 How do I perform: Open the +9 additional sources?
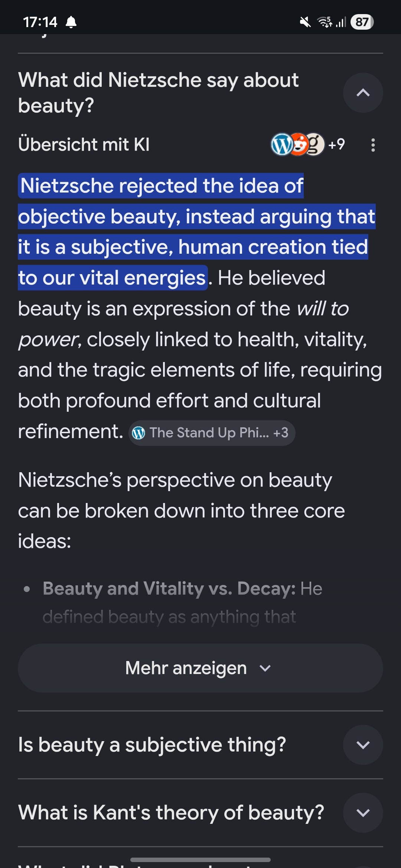click(x=336, y=144)
